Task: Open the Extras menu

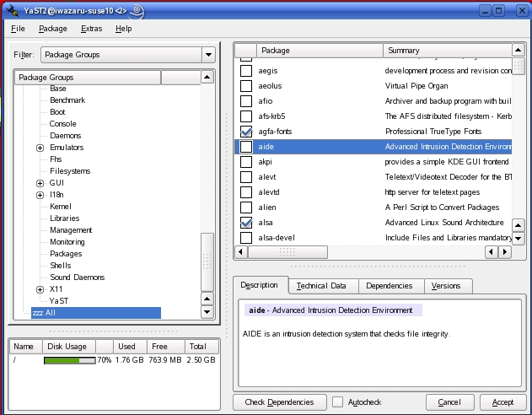Action: point(91,29)
